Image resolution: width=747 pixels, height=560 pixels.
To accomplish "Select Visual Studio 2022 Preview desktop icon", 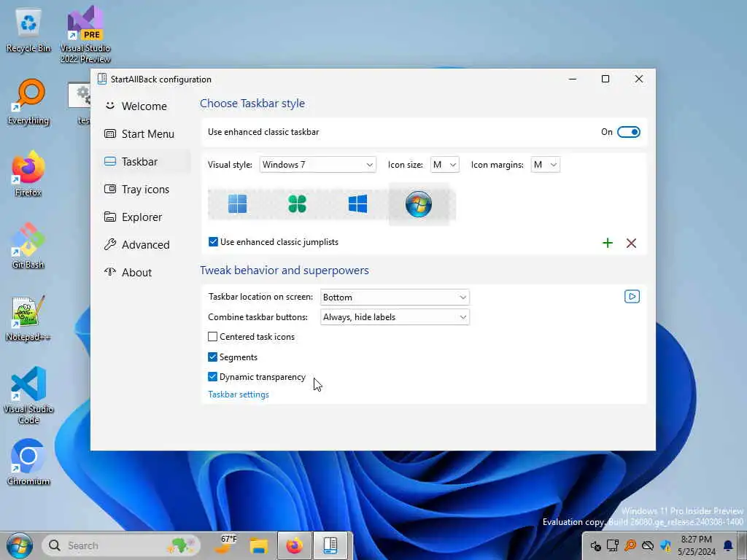I will pyautogui.click(x=85, y=34).
